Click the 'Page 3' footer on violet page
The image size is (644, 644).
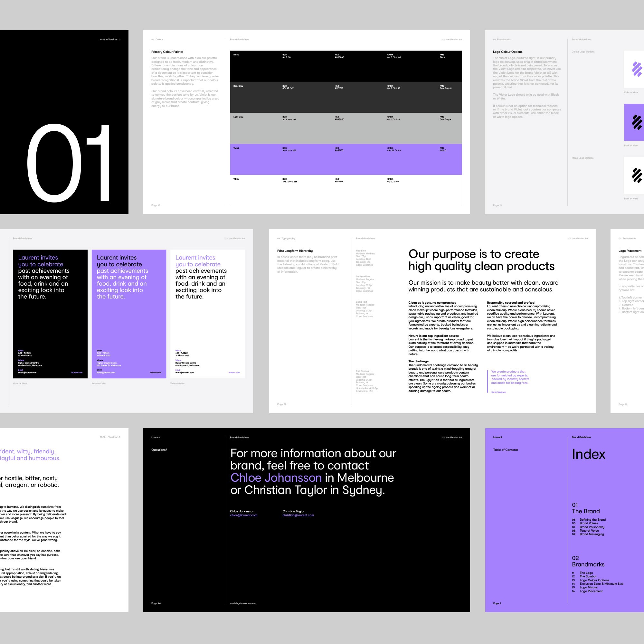tap(497, 603)
